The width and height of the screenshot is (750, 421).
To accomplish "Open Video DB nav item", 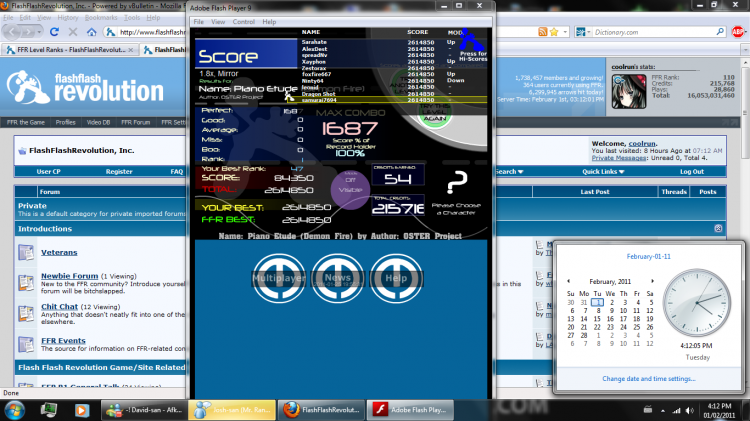I will [x=99, y=122].
